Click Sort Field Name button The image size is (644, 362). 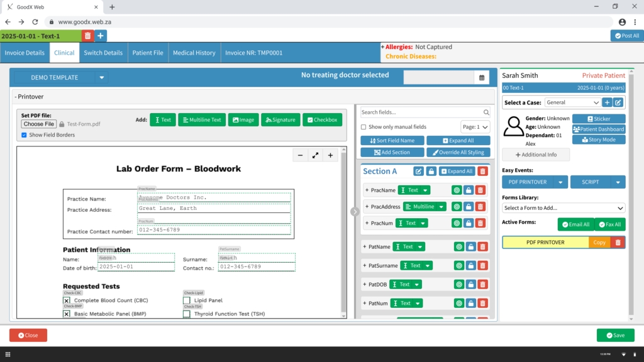(392, 140)
